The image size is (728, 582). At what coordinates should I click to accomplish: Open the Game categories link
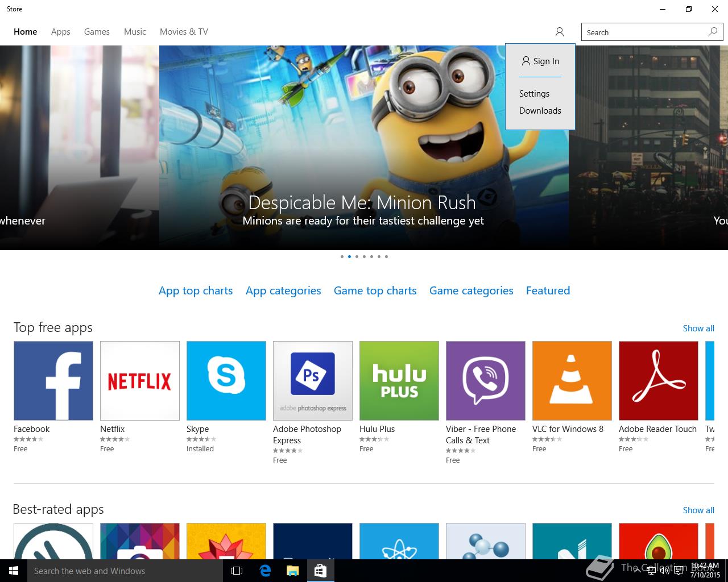click(471, 291)
